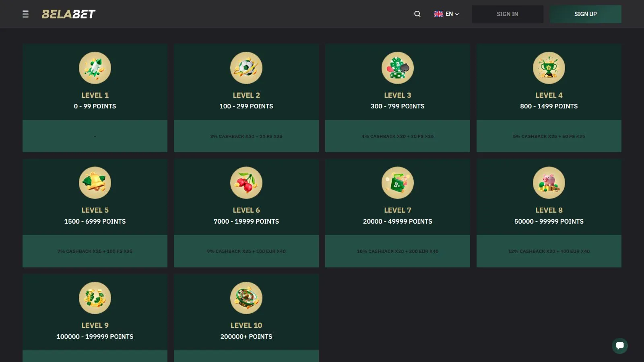Click the Level 6 cherries icon
The height and width of the screenshot is (362, 644).
point(246,183)
